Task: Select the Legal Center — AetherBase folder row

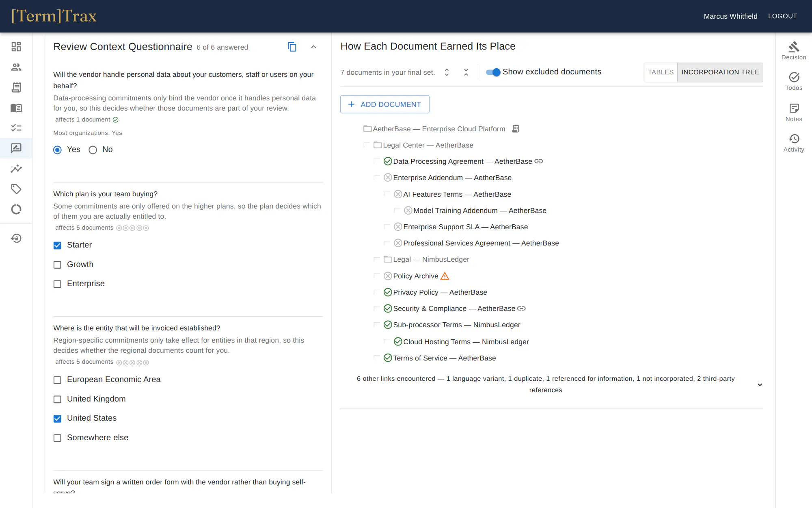Action: point(423,145)
